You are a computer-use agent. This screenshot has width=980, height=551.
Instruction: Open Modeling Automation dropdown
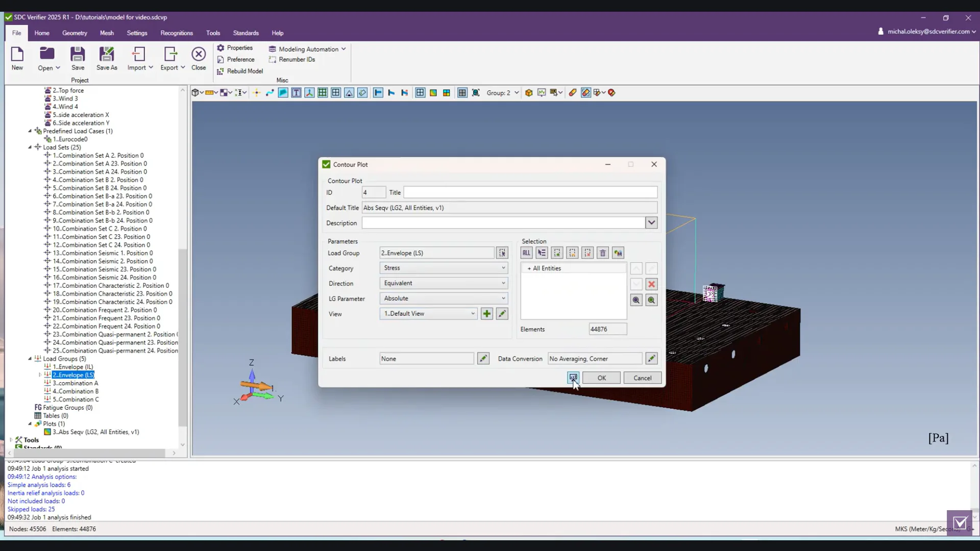click(x=308, y=49)
